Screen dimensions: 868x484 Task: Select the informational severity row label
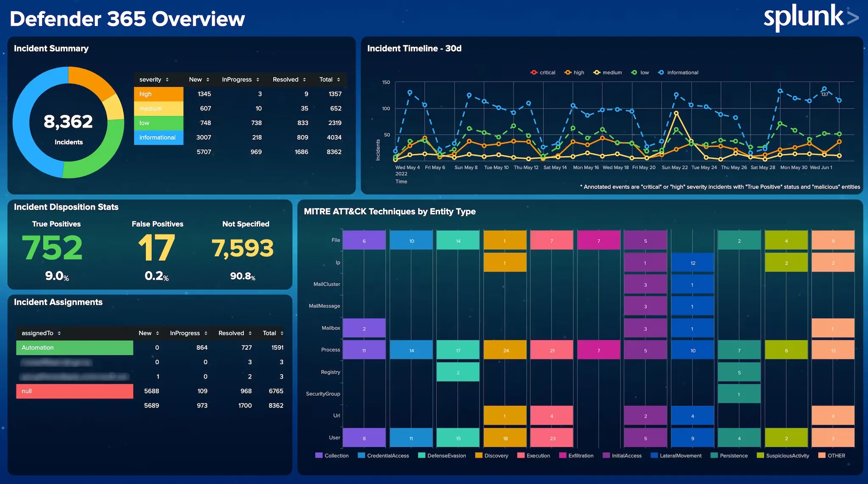[159, 137]
